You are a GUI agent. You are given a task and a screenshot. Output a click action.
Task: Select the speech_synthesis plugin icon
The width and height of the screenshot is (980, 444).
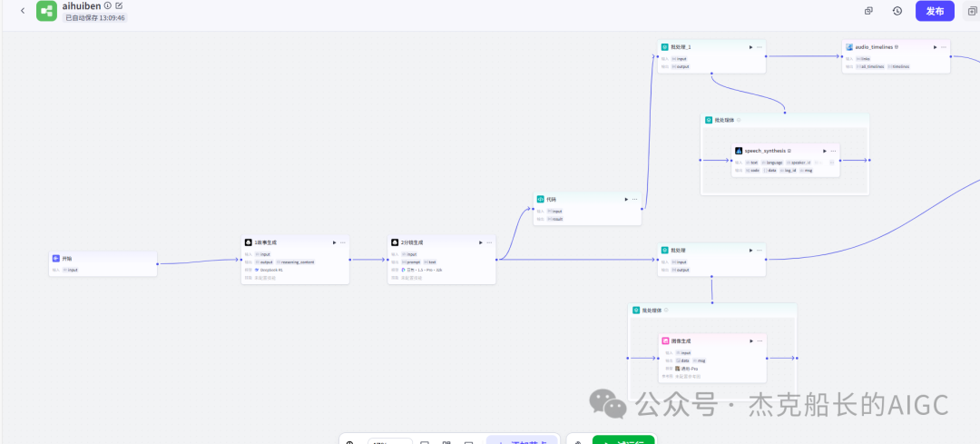[x=739, y=151]
